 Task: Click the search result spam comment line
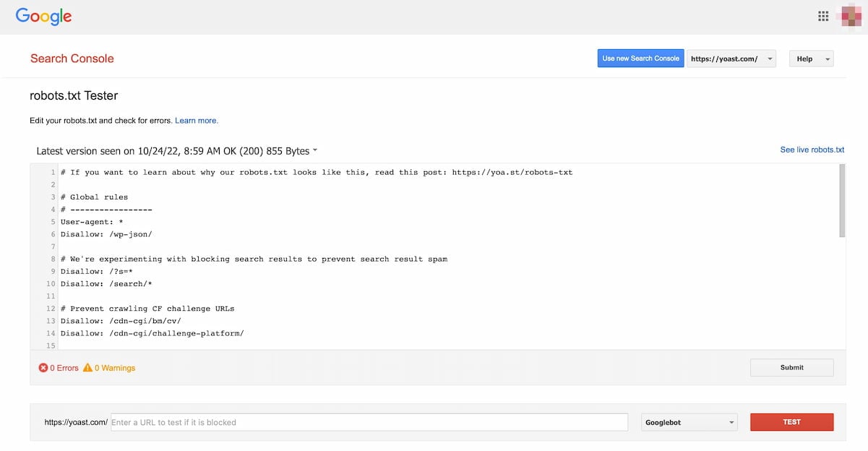tap(254, 259)
